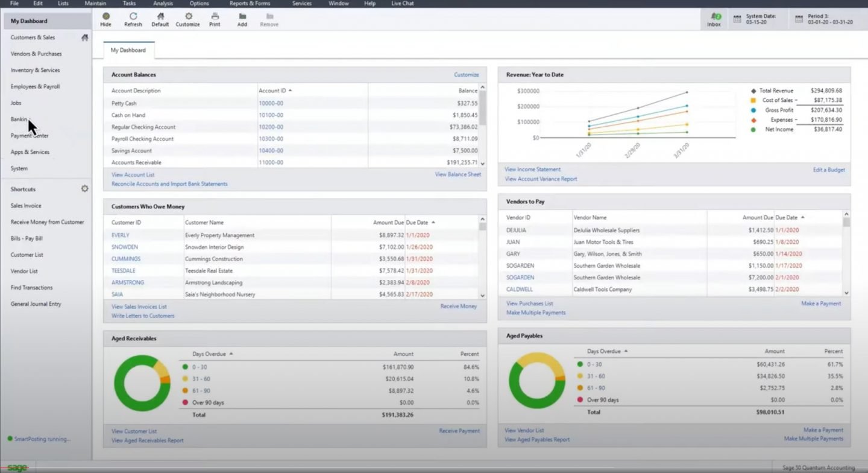The height and width of the screenshot is (473, 868).
Task: Open the View Balance Sheet link
Action: click(458, 174)
